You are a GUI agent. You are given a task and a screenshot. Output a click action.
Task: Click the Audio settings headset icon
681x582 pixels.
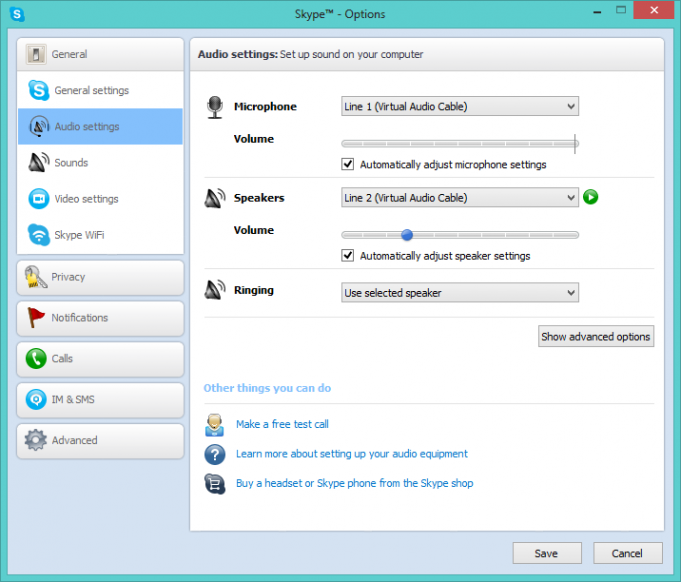(x=39, y=126)
